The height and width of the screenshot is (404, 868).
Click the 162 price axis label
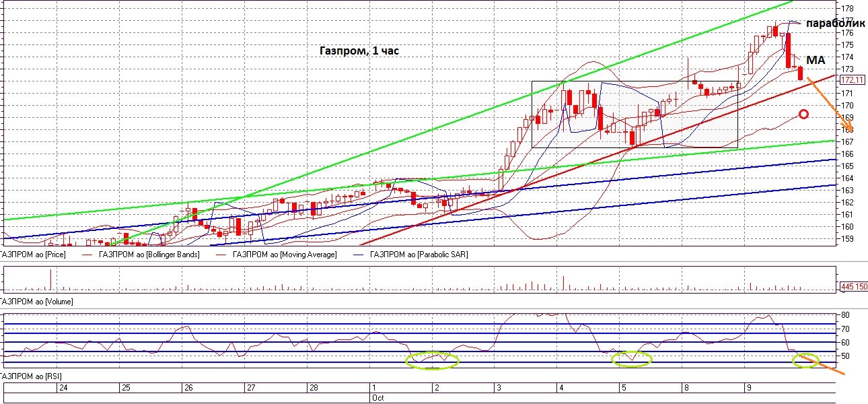pyautogui.click(x=847, y=202)
